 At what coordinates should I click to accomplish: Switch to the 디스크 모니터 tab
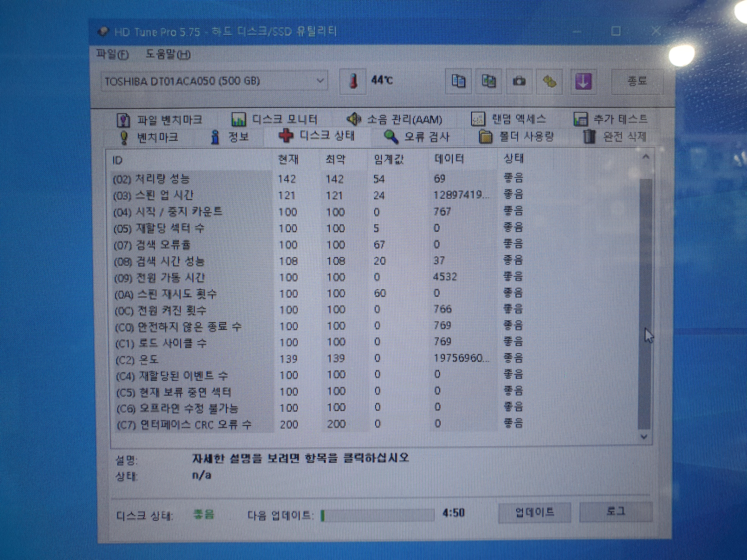click(275, 119)
